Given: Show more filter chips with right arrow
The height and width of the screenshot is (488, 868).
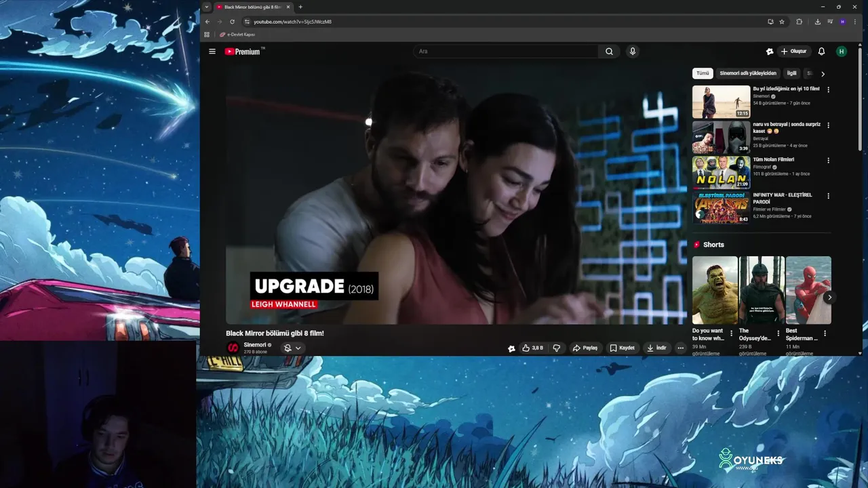Looking at the screenshot, I should [x=823, y=74].
